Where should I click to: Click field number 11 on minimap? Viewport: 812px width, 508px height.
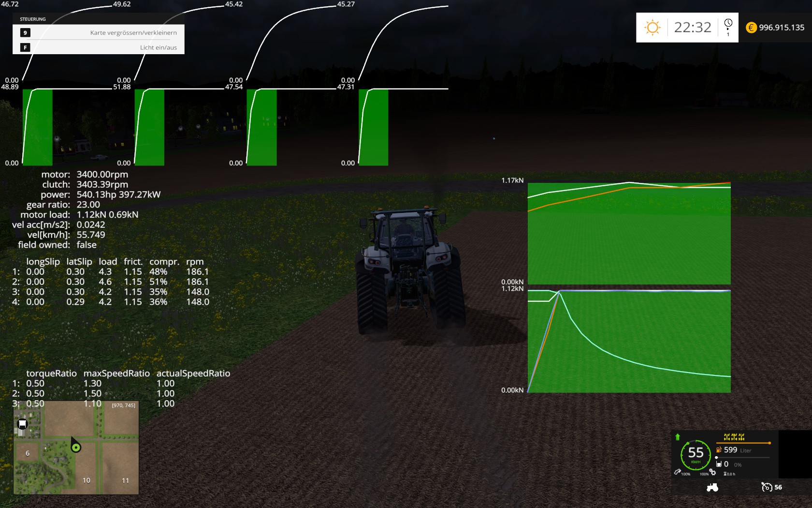pos(125,480)
